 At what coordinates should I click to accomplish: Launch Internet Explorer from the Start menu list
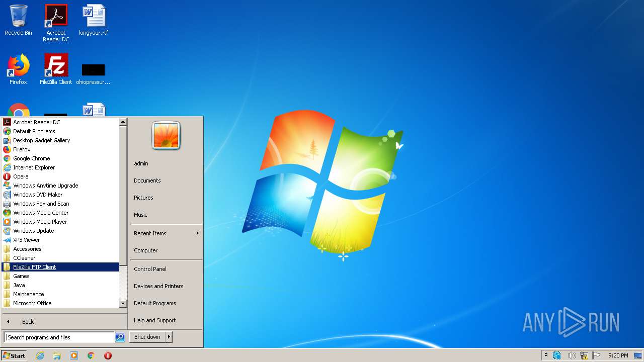tap(61, 167)
